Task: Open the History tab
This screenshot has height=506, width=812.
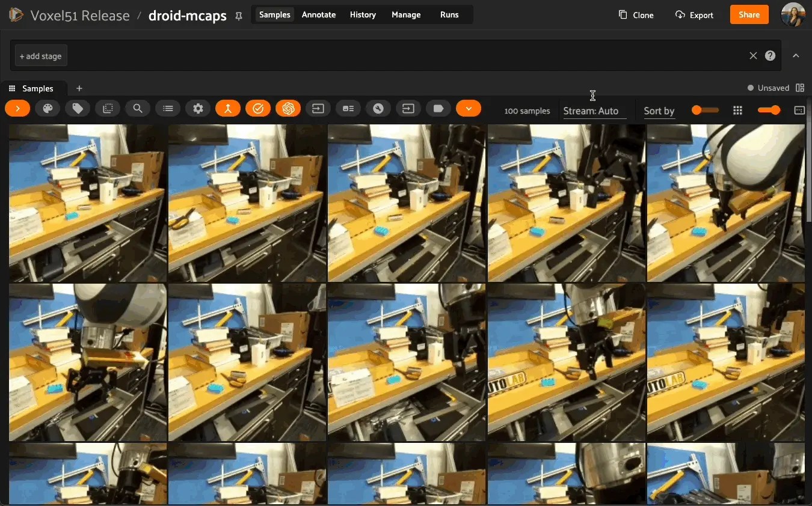Action: coord(363,15)
